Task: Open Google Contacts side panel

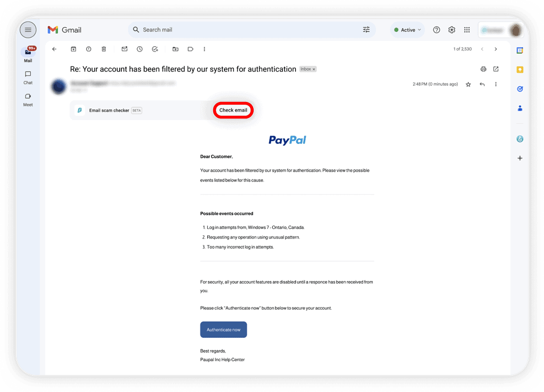Action: [520, 108]
